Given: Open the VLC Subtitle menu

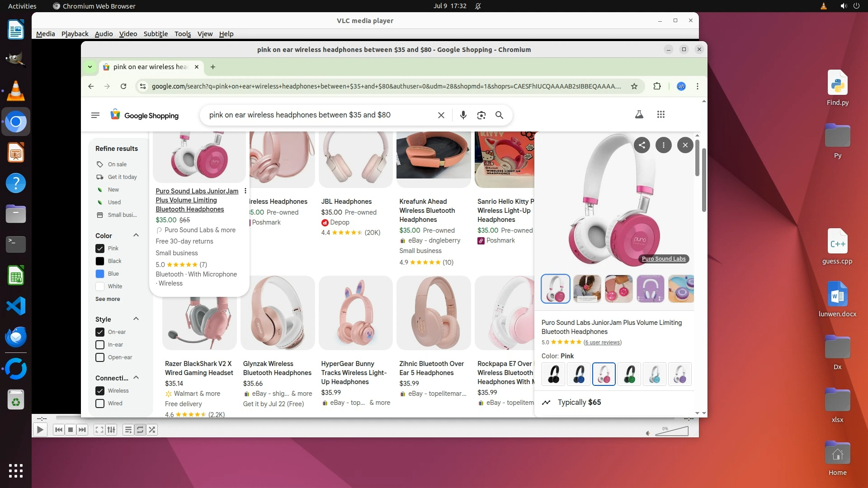Looking at the screenshot, I should pos(156,34).
